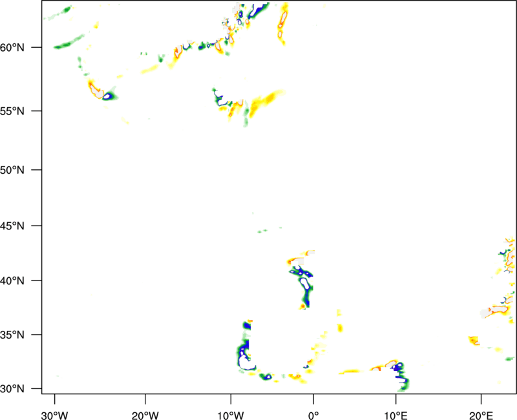Click the 60°N latitude label
The width and height of the screenshot is (517, 420).
click(x=12, y=48)
